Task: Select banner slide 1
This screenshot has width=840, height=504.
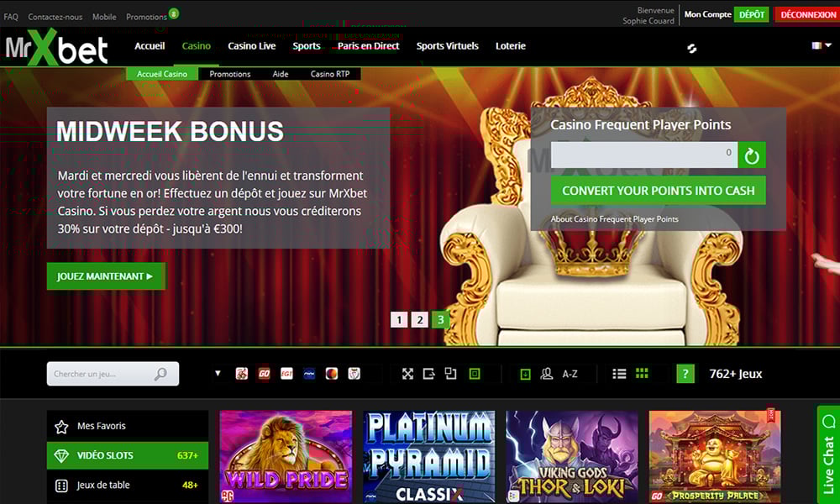Action: [x=398, y=320]
